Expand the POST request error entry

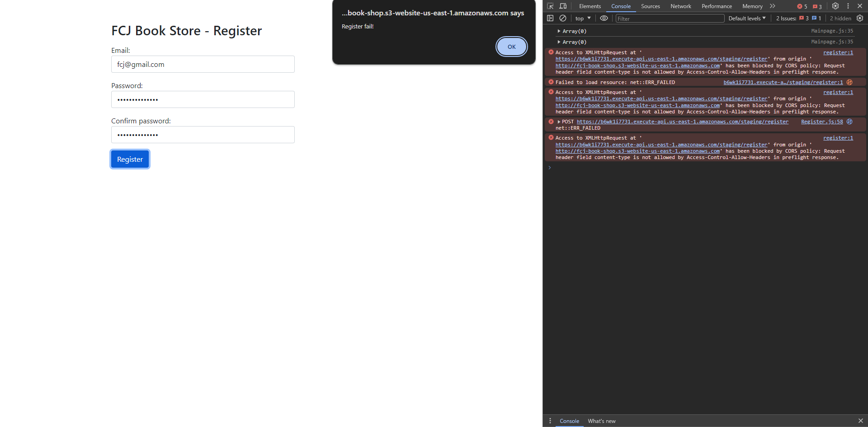(x=559, y=122)
